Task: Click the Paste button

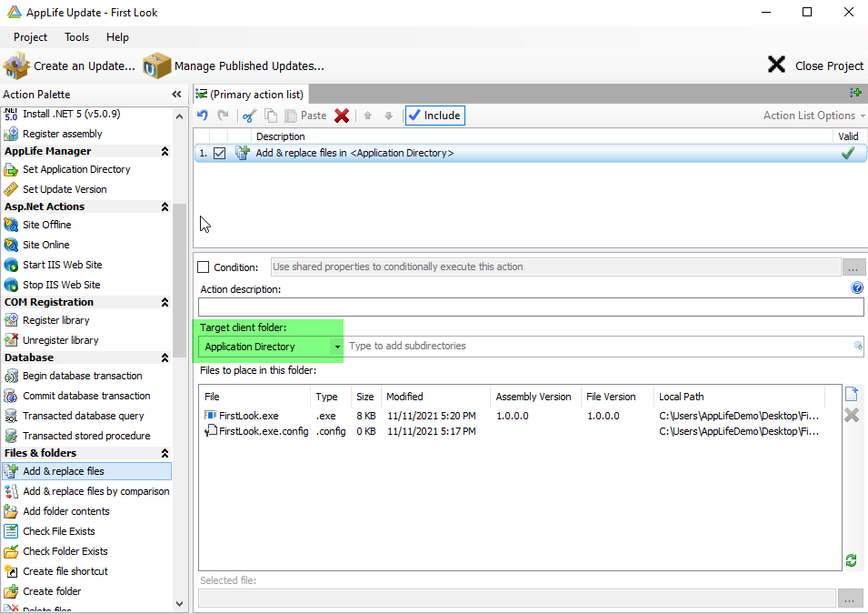Action: (305, 116)
